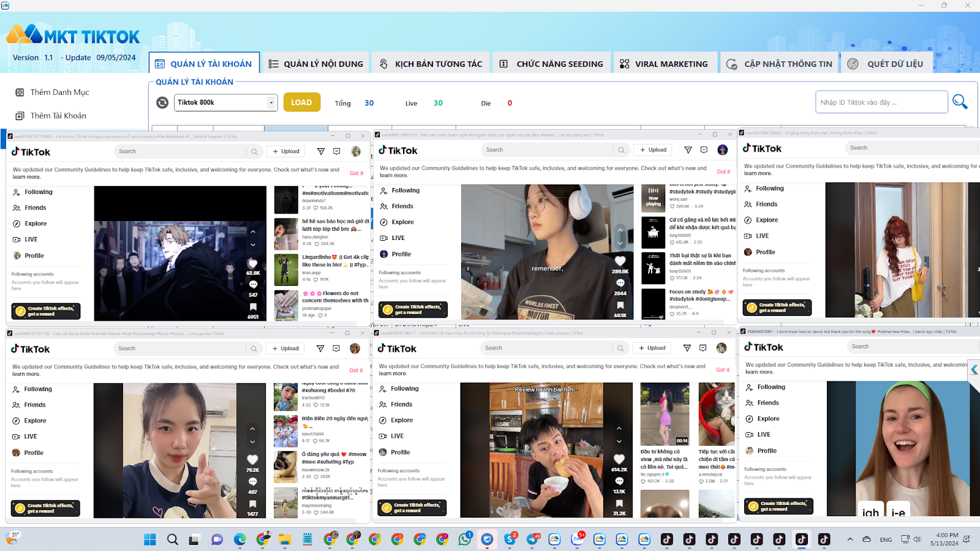Like the man-eating video with 614.2K likes
This screenshot has height=551, width=980.
[x=619, y=459]
